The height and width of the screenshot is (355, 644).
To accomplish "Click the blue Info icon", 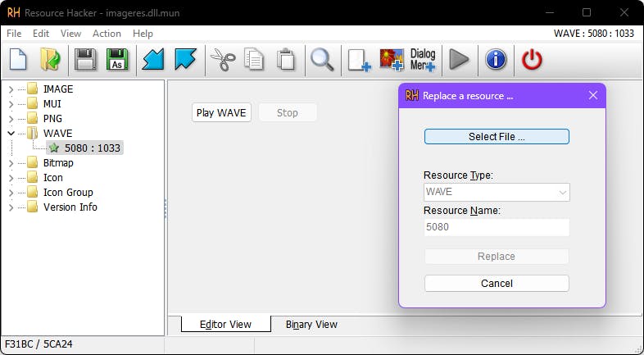I will (x=496, y=60).
